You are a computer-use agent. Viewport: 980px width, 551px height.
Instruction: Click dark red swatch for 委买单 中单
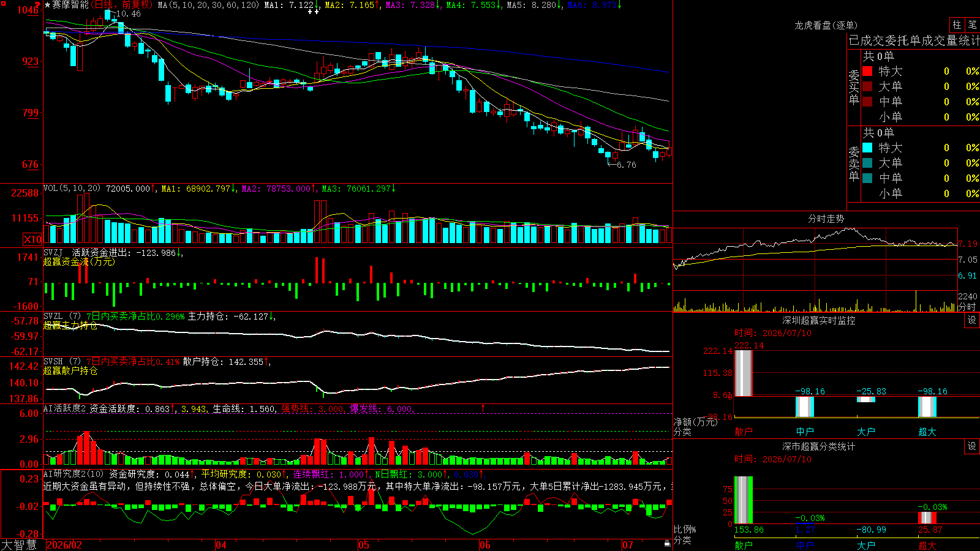click(867, 102)
